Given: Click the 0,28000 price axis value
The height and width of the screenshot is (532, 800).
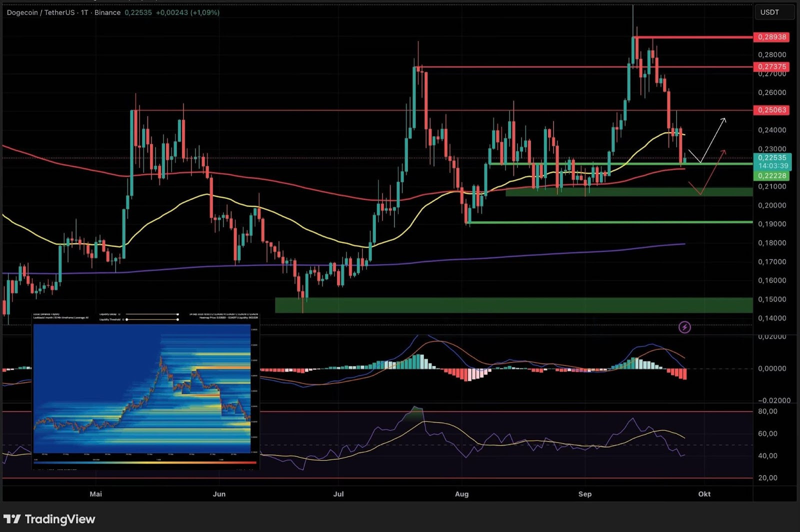Looking at the screenshot, I should tap(772, 54).
